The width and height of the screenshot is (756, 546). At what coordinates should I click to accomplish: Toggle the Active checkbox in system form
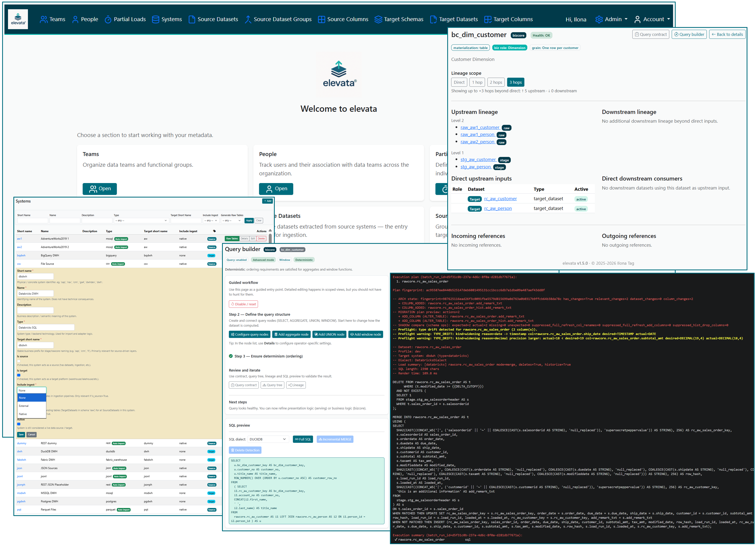click(19, 424)
